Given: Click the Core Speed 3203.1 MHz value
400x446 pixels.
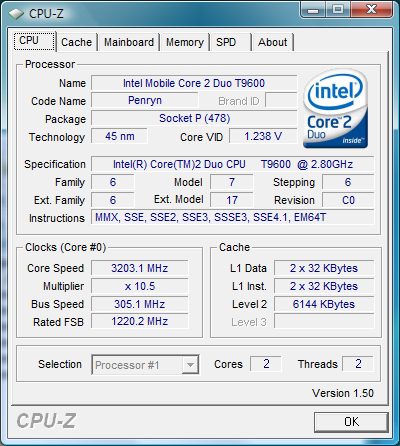Looking at the screenshot, I should tap(140, 268).
